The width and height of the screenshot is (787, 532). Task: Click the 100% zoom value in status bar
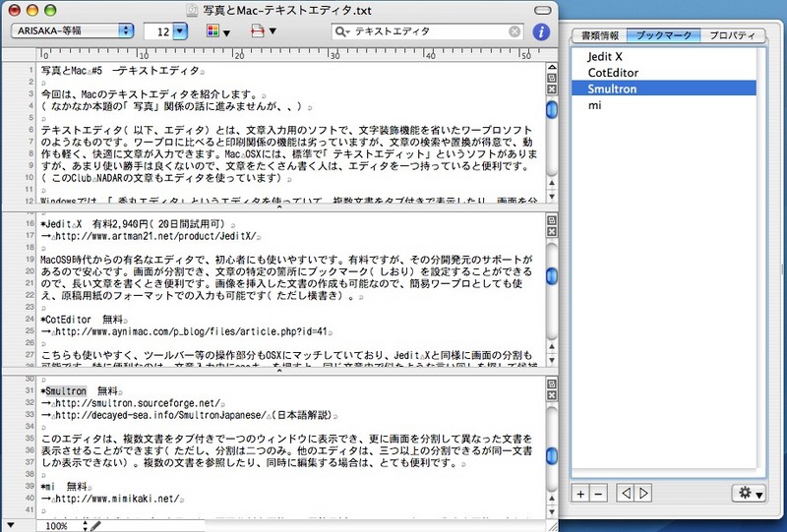point(56,525)
